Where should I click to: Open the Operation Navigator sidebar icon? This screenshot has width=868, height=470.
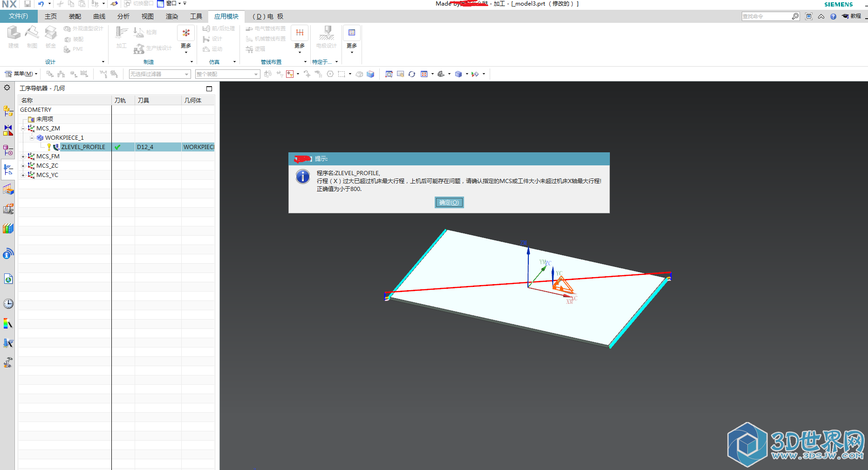click(x=8, y=170)
